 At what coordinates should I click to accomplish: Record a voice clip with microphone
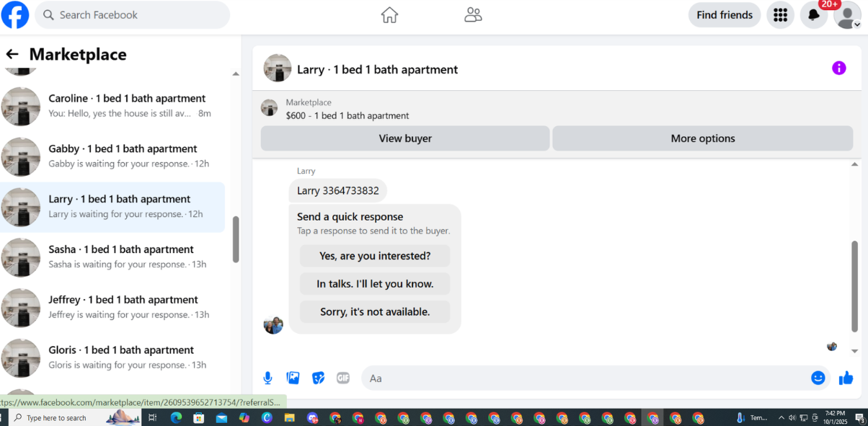point(267,378)
